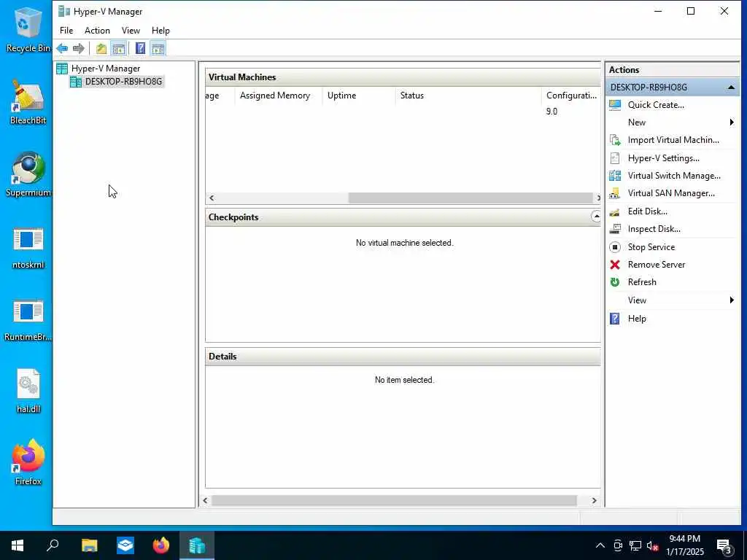Click bottom center pane horizontal scrollbar
747x560 pixels.
pyautogui.click(x=394, y=500)
